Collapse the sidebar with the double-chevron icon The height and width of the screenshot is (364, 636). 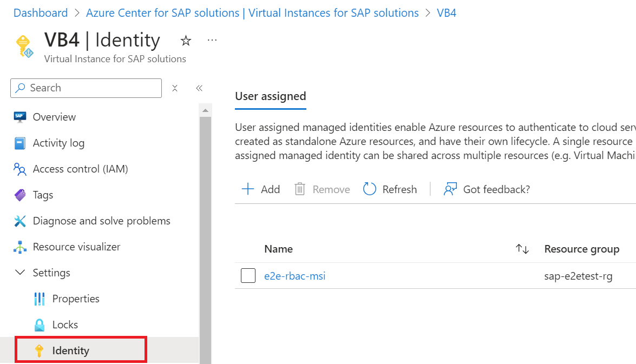199,88
